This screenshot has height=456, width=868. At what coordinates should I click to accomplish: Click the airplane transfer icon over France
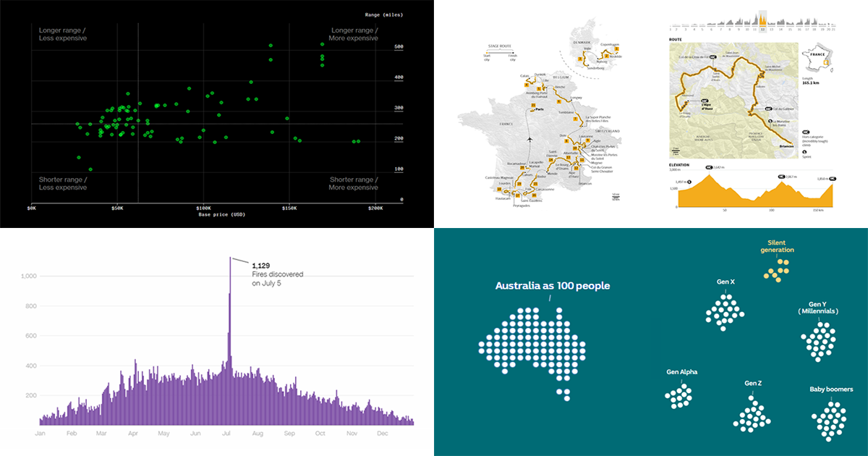coord(530,138)
